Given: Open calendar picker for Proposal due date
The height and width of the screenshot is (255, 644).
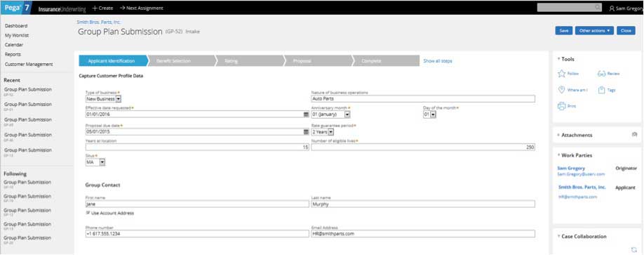Looking at the screenshot, I should pos(306,131).
